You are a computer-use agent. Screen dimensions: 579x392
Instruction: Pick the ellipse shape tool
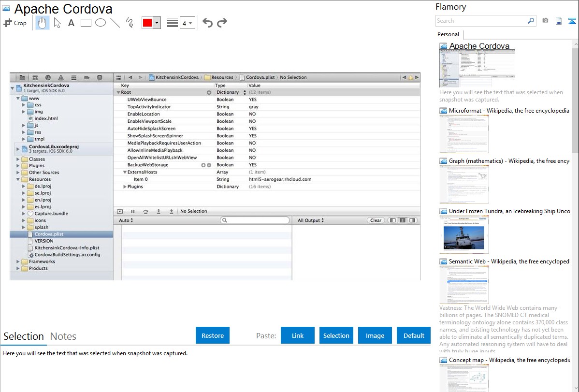click(101, 23)
